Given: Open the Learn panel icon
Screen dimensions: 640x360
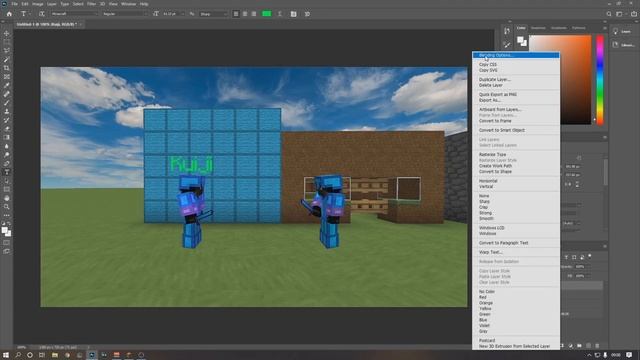Looking at the screenshot, I should 623,31.
